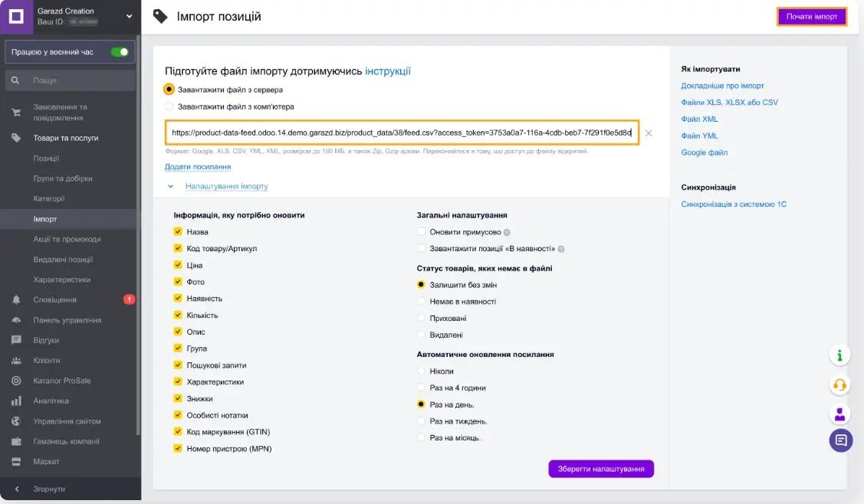Open the green info help icon
The height and width of the screenshot is (504, 864).
tap(840, 355)
